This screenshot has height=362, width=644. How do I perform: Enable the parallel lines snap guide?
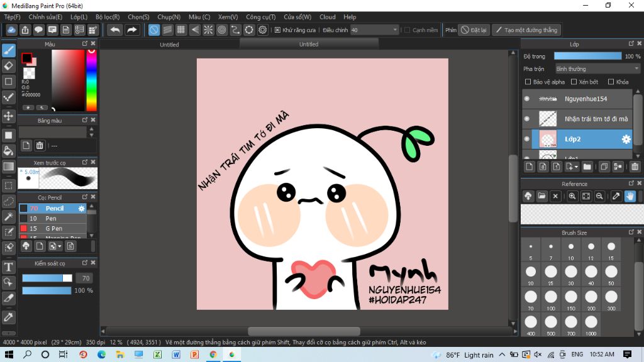click(x=167, y=30)
